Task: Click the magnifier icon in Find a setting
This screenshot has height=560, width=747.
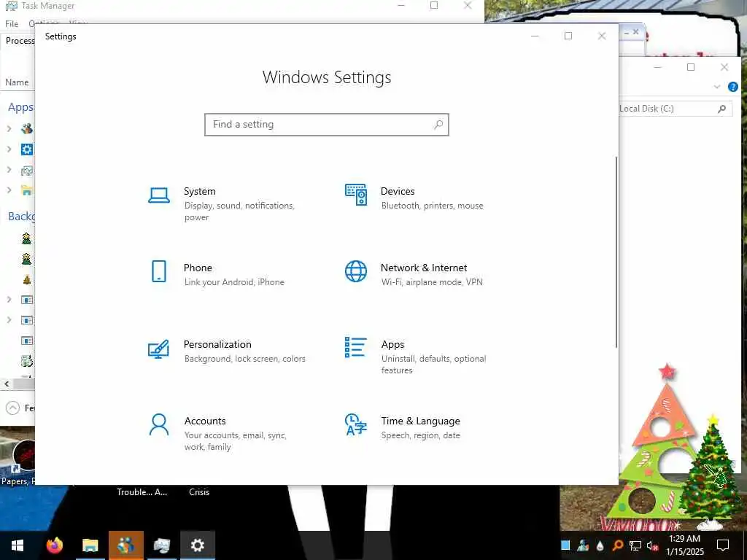Action: tap(438, 125)
